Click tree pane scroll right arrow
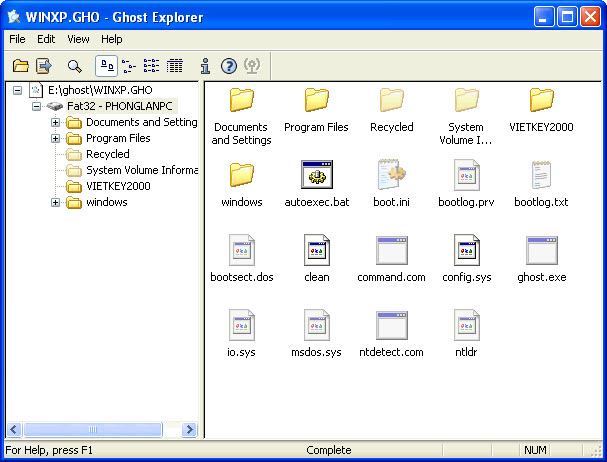The height and width of the screenshot is (462, 607). [x=189, y=429]
